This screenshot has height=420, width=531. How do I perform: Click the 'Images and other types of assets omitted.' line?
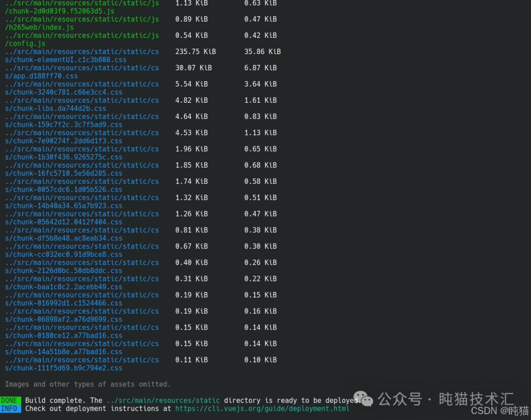coord(88,385)
